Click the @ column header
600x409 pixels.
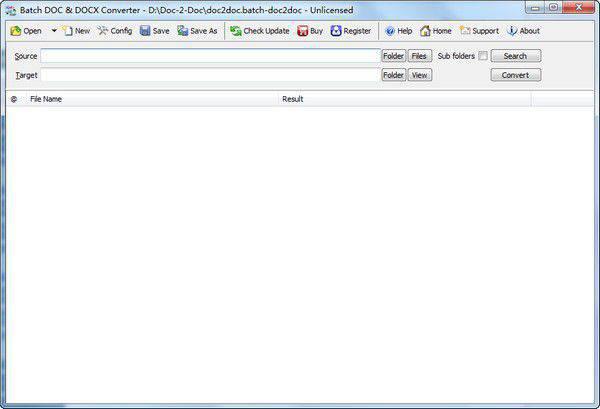(x=14, y=99)
